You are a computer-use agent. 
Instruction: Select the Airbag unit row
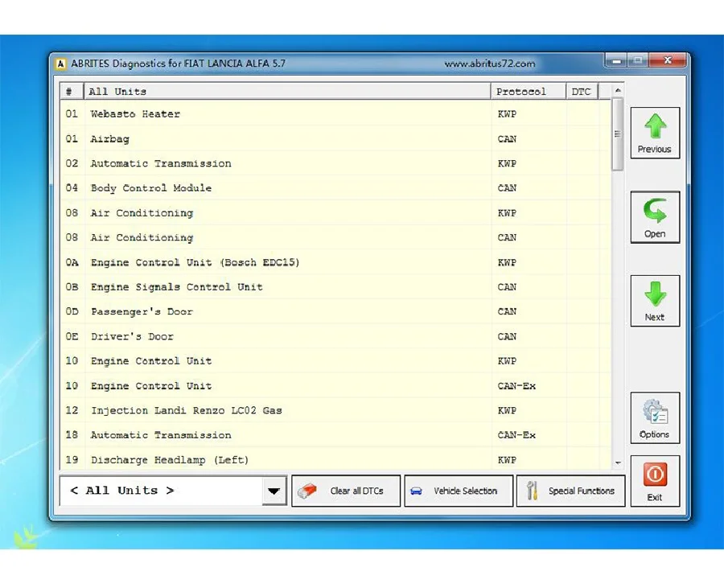click(x=335, y=139)
